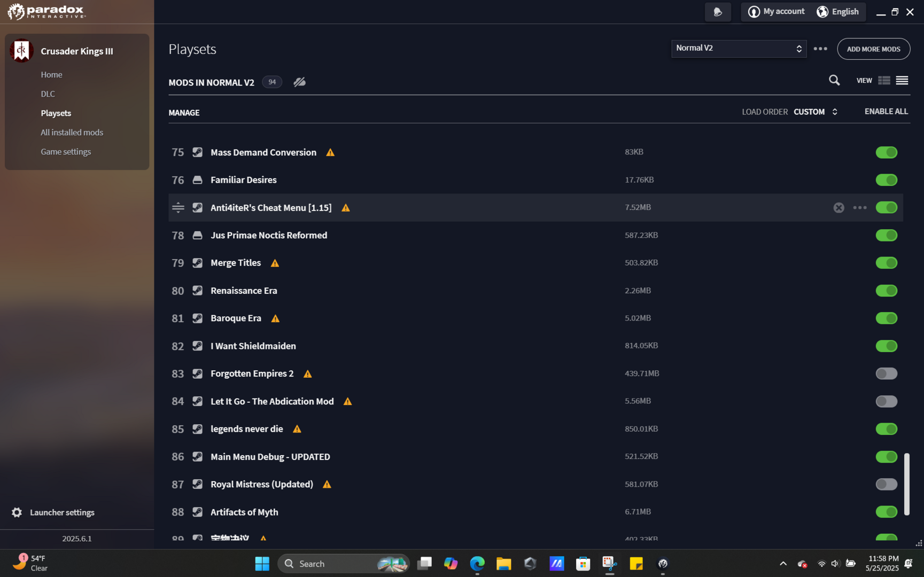Enable Let It Go - The Abdication Mod
The image size is (924, 577).
pos(886,401)
